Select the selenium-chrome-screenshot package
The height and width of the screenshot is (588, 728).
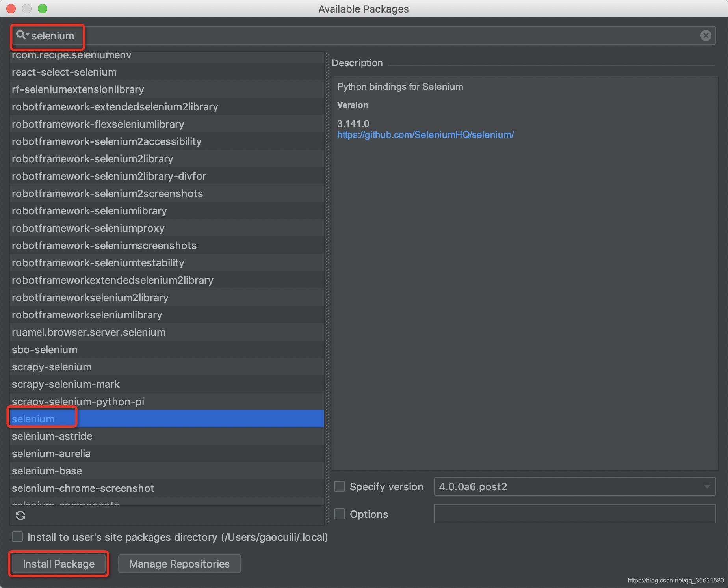[x=83, y=488]
